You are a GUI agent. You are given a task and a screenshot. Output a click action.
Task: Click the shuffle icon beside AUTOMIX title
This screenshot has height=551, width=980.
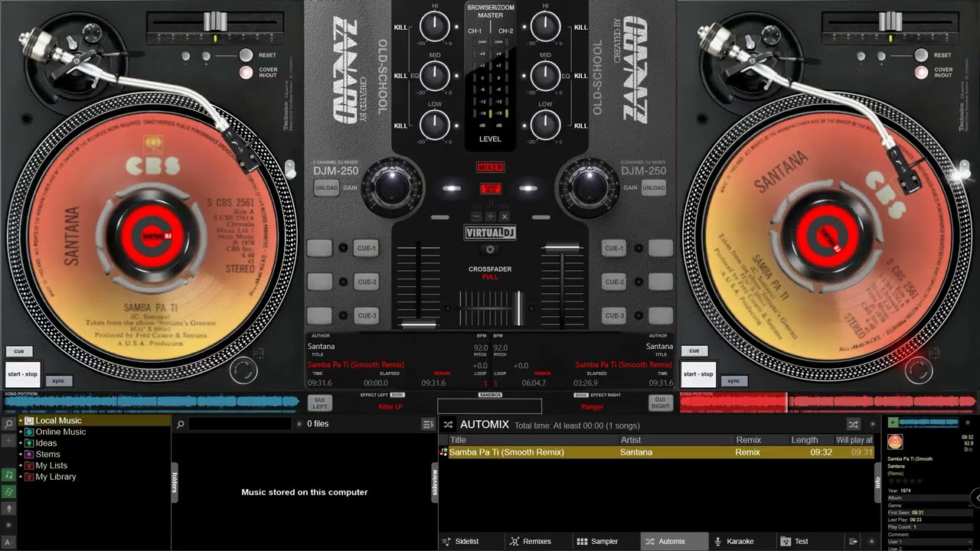tap(448, 424)
